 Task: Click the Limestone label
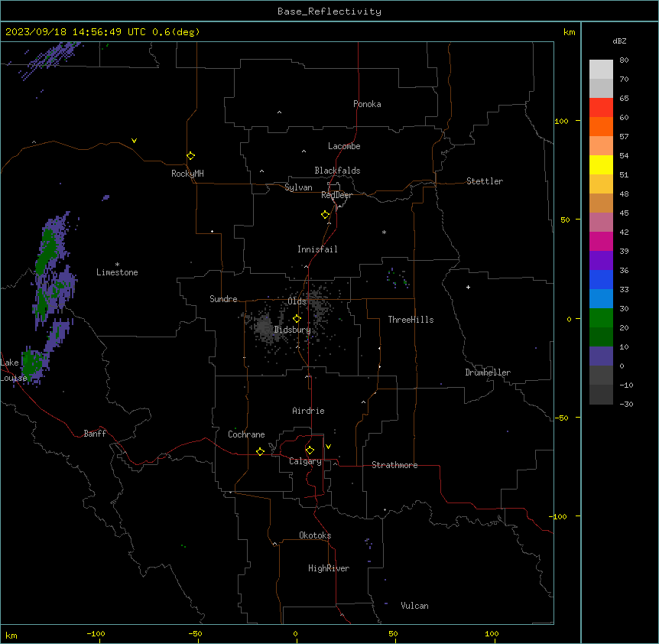click(117, 272)
